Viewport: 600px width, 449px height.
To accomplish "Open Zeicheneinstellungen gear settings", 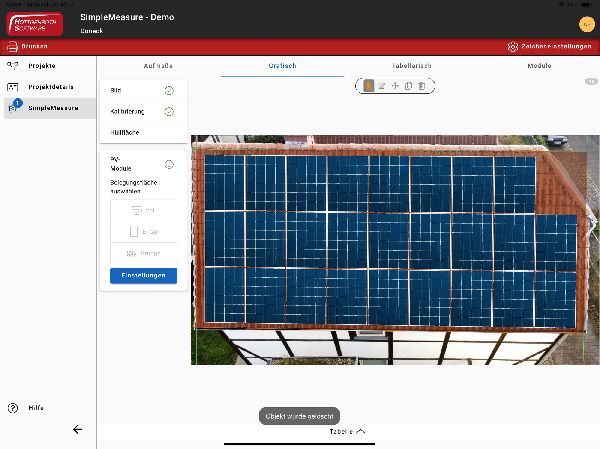I will (513, 47).
